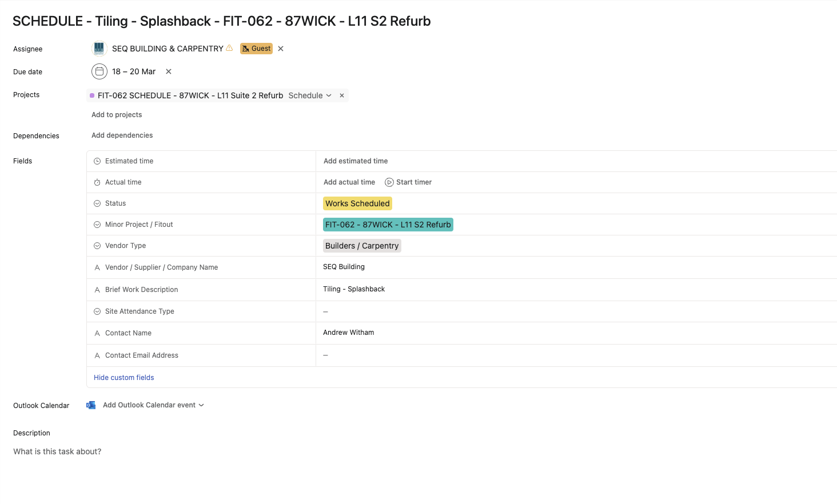Click the Brief Work Description field icon
The image size is (837, 504).
97,290
